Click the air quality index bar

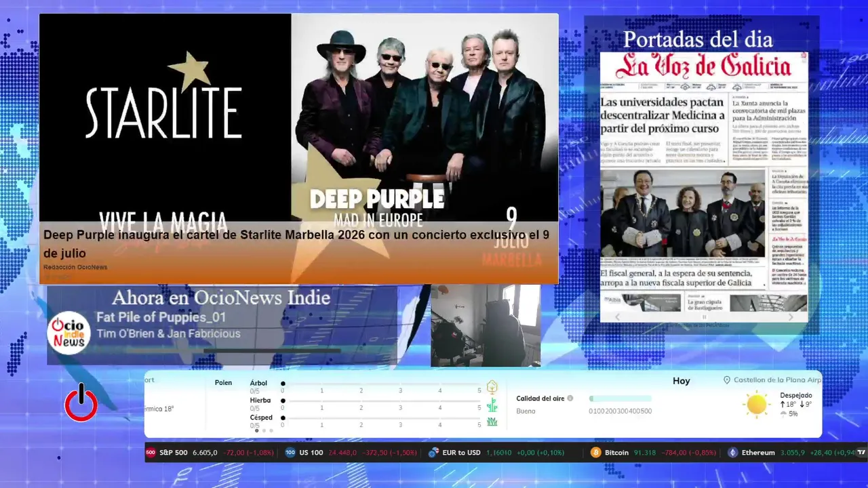coord(620,399)
